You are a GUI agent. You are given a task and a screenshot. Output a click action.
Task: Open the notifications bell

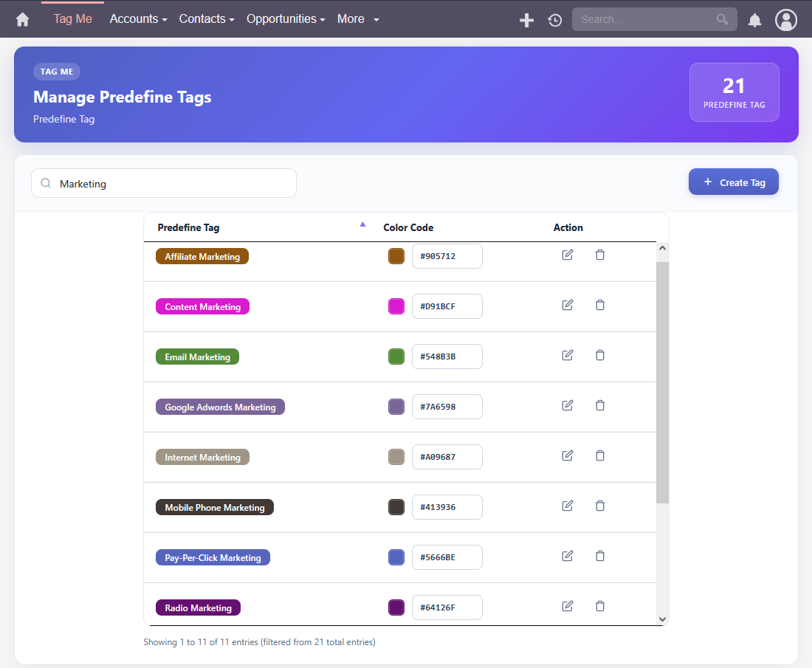point(754,20)
